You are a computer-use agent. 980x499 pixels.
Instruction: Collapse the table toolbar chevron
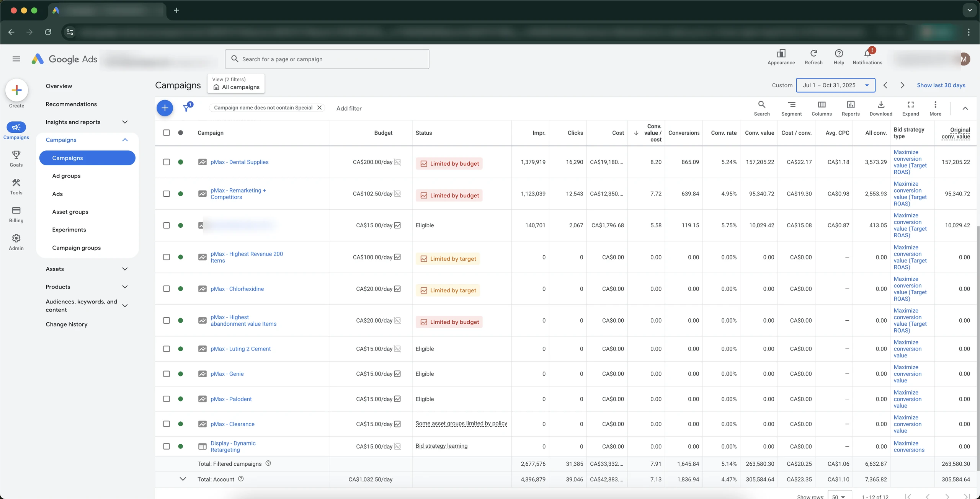[965, 108]
